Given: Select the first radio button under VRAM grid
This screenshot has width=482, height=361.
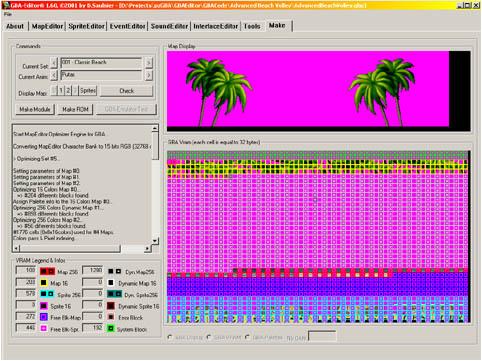Looking at the screenshot, I should [170, 337].
